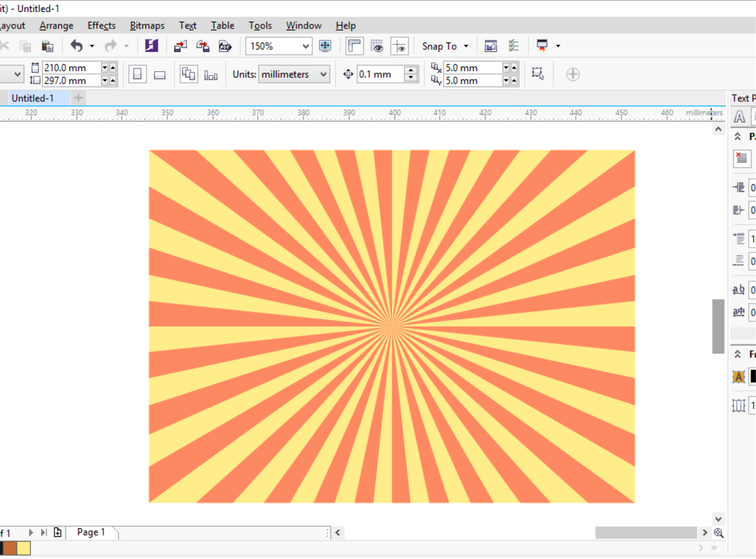Toggle Show Rulers button
The image size is (756, 559).
click(x=354, y=46)
